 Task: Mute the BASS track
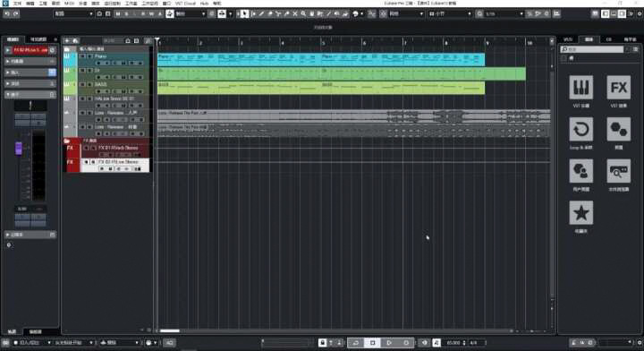[x=82, y=84]
